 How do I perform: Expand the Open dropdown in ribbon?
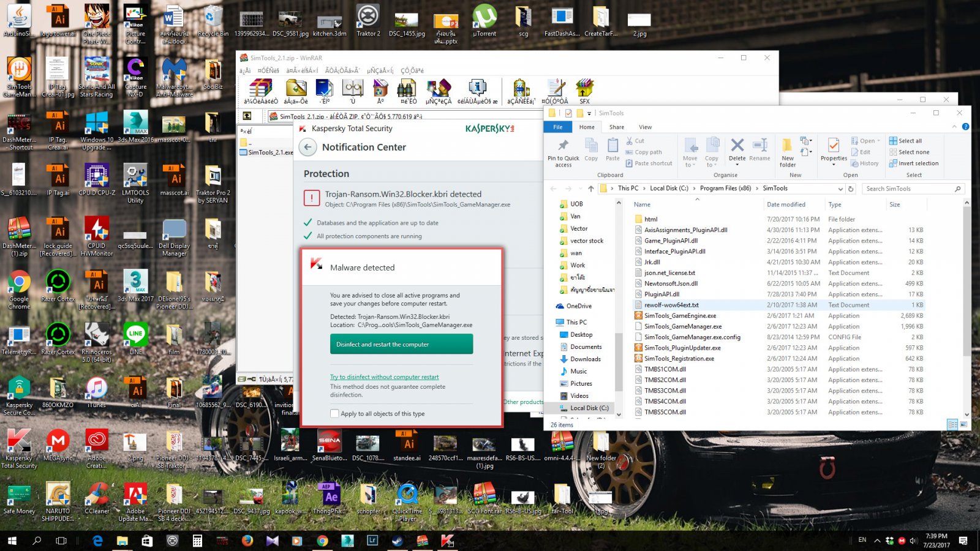(878, 141)
